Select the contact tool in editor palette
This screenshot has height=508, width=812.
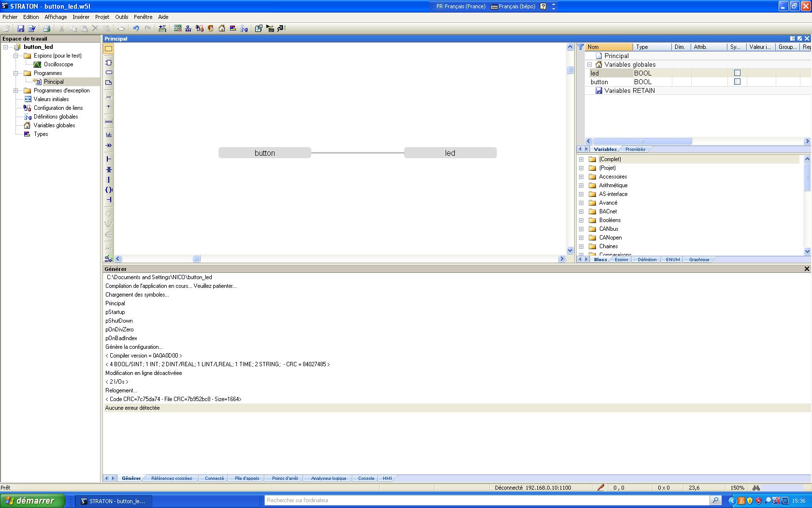point(109,169)
